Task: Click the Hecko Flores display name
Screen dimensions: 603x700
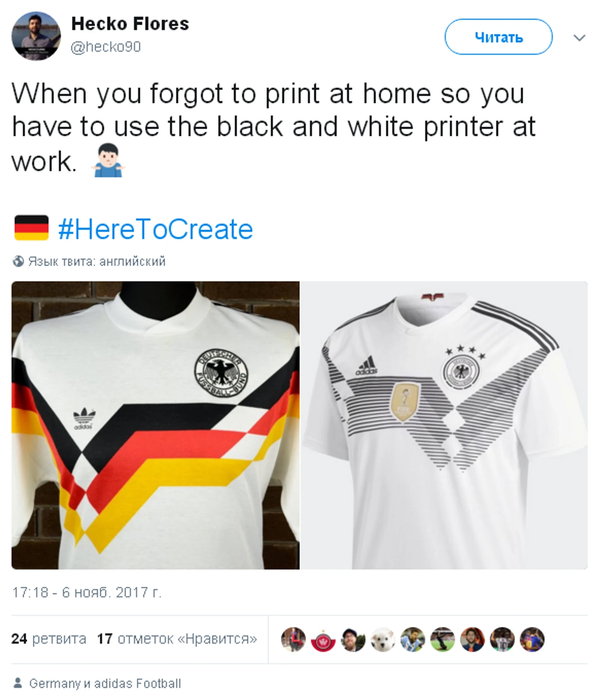Action: tap(130, 24)
